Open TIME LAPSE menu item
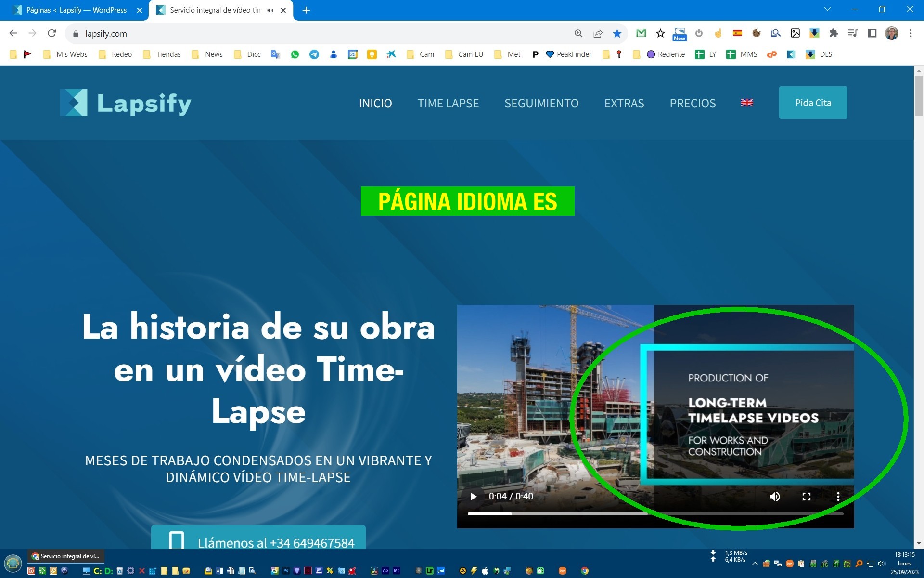 [448, 103]
